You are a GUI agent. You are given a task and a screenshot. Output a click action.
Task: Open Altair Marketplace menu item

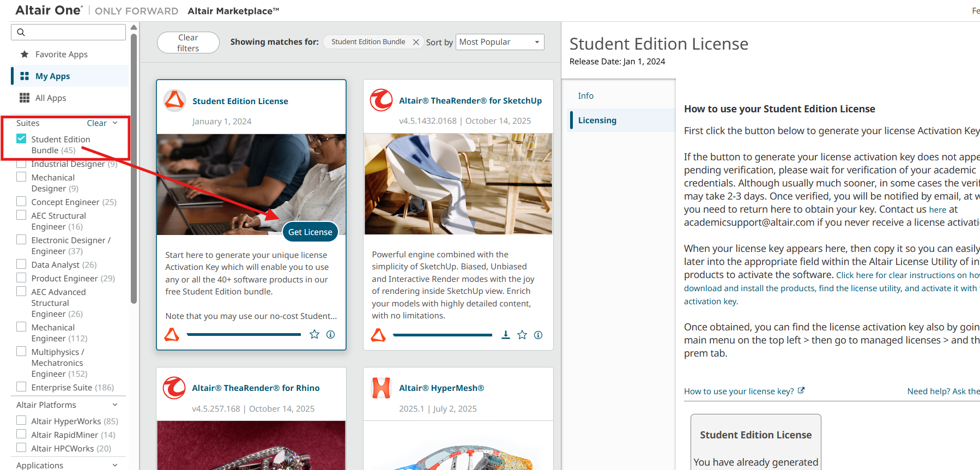[233, 11]
